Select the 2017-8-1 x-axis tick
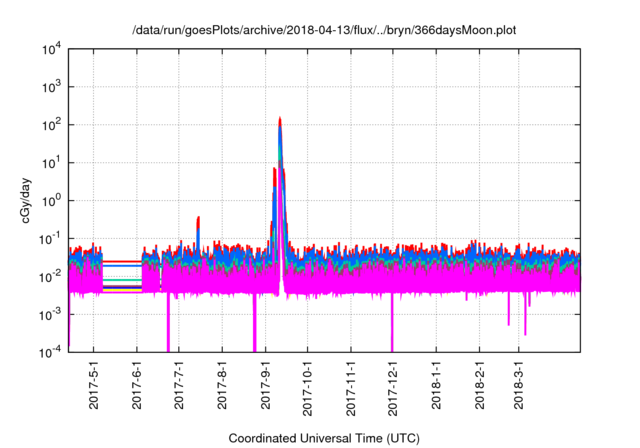Image resolution: width=640 pixels, height=448 pixels. (222, 385)
